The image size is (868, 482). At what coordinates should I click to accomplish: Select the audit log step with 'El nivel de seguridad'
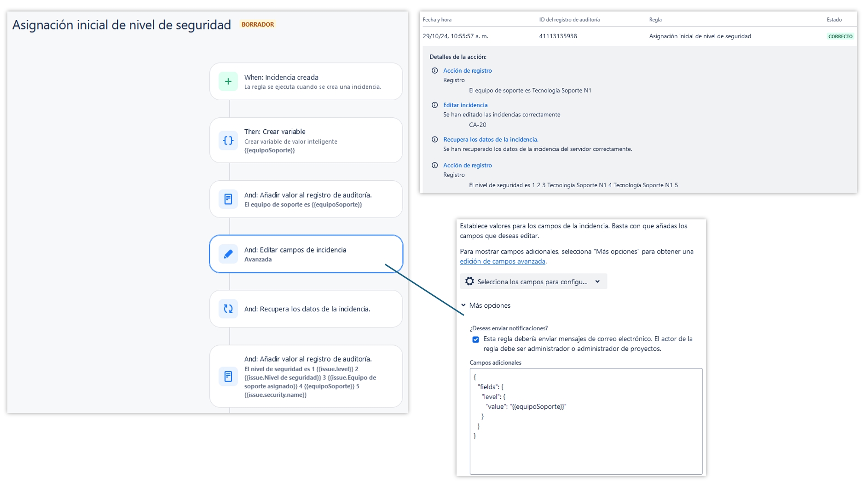(306, 376)
